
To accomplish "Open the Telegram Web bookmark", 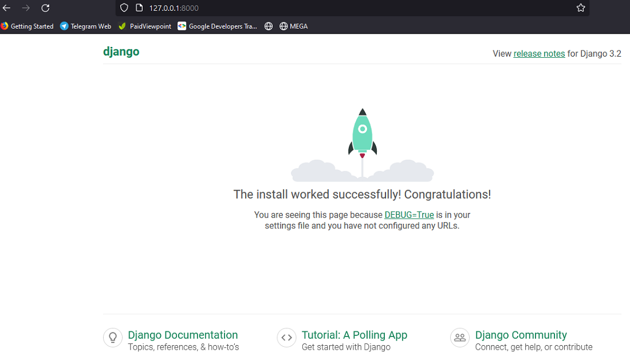I will coord(85,26).
